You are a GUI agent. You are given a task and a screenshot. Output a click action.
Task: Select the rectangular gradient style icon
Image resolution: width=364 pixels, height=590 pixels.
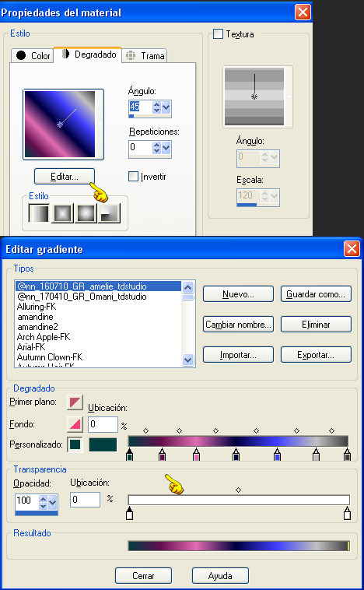coord(62,213)
